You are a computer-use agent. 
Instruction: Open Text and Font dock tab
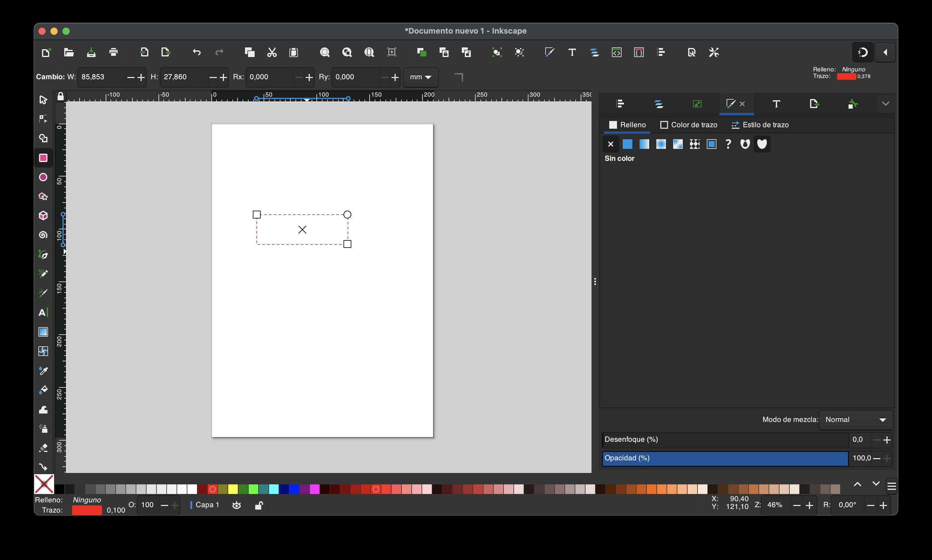[x=776, y=104]
